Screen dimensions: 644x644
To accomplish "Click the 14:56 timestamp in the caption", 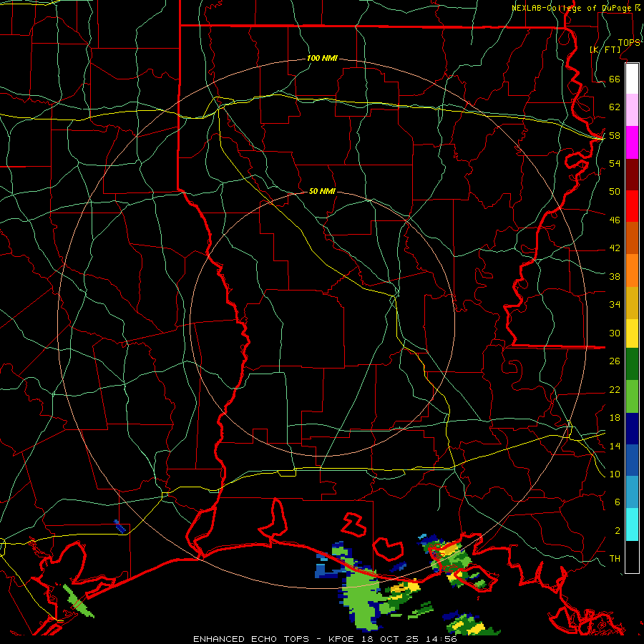I will click(x=441, y=639).
